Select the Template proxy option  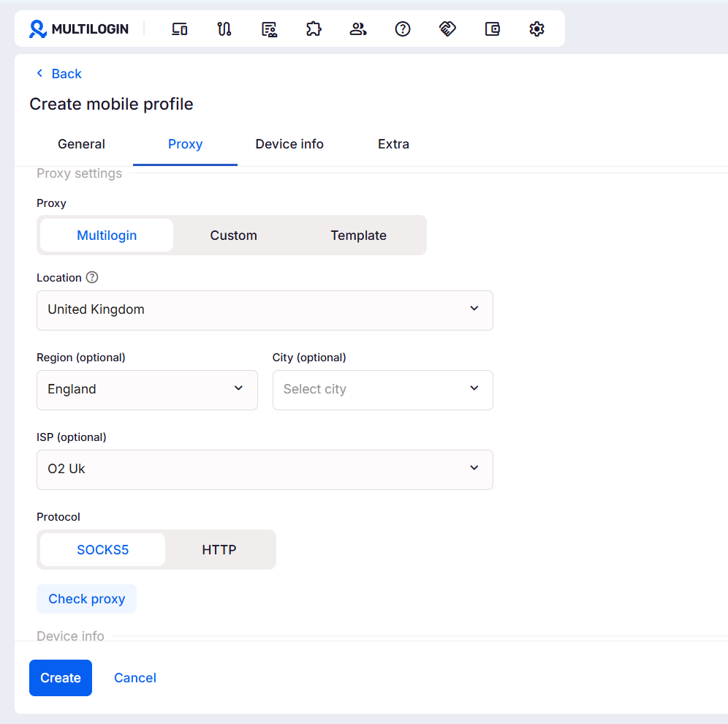(358, 235)
